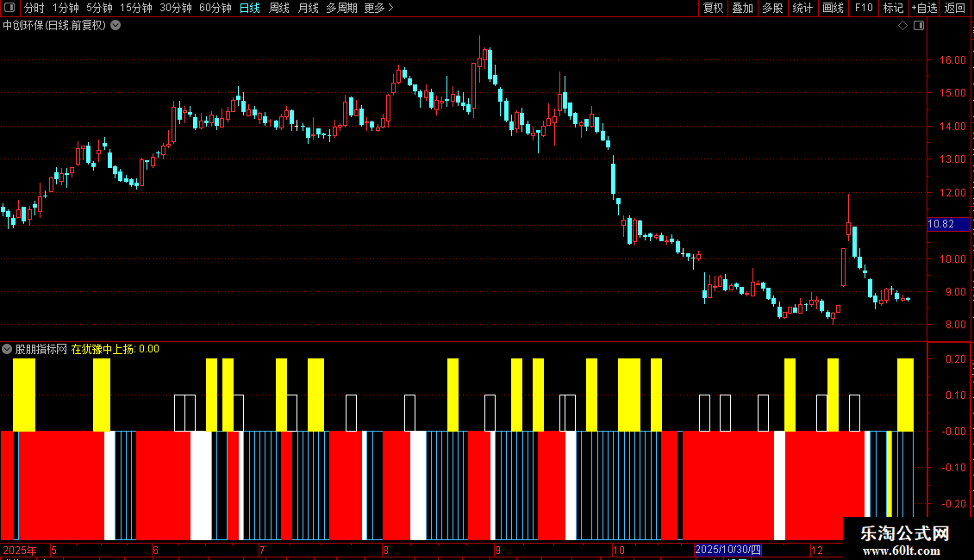Select the 15分钟 period tab
This screenshot has width=974, height=560.
pyautogui.click(x=136, y=8)
